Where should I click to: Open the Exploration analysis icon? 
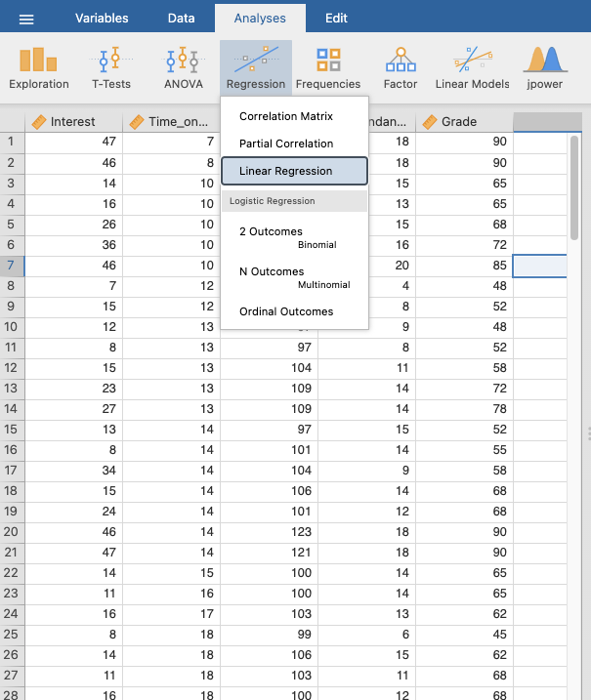39,67
